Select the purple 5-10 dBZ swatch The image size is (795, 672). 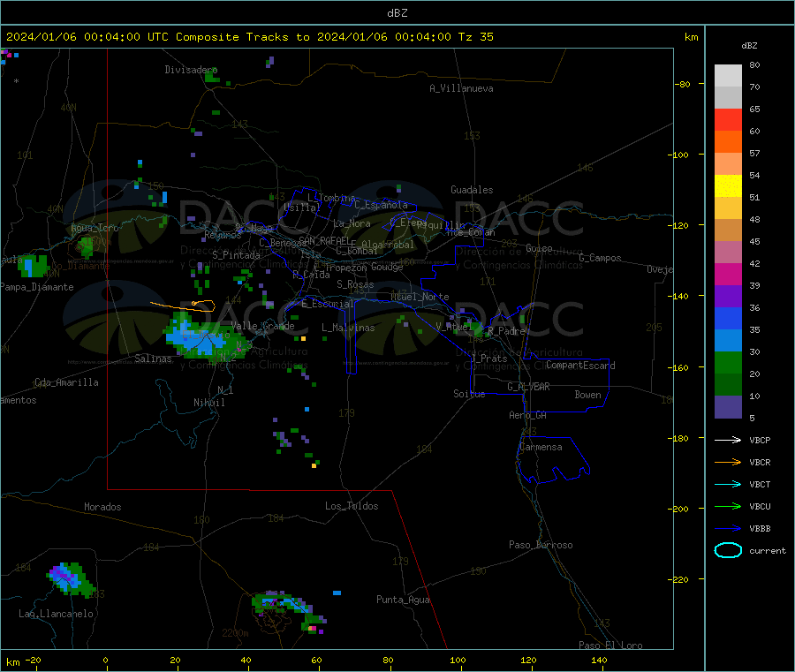click(x=728, y=407)
